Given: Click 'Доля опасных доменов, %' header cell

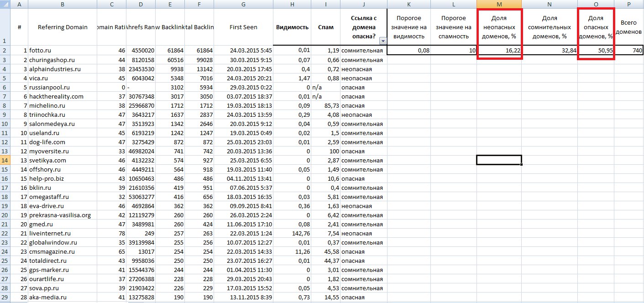Looking at the screenshot, I should tap(596, 27).
